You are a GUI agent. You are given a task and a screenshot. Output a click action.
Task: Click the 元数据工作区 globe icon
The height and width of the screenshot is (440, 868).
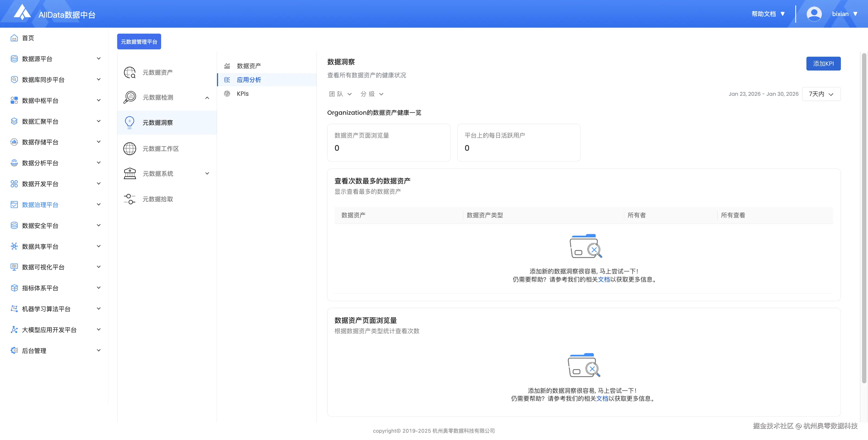129,149
